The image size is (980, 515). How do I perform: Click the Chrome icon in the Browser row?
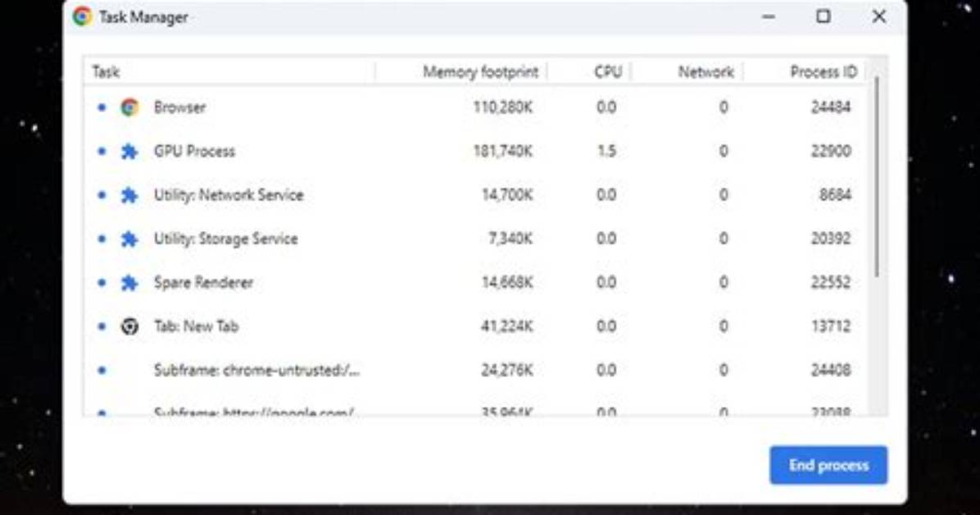129,107
